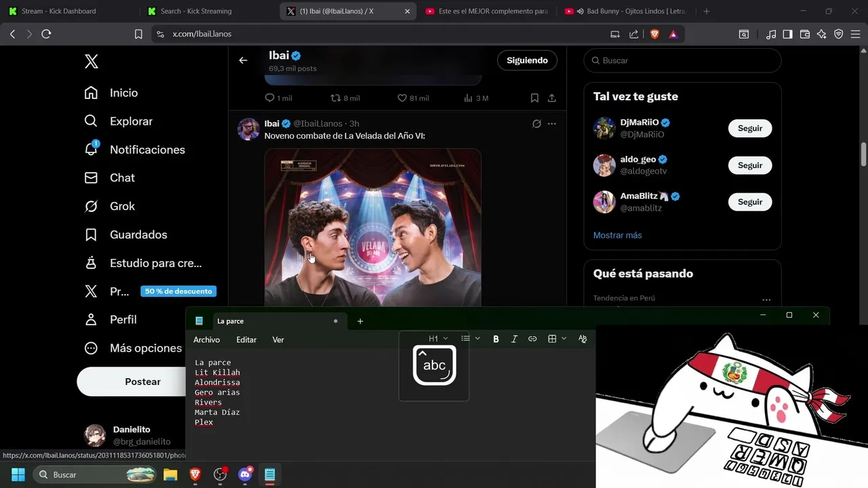Open Archivo menu in Notepad
The image size is (868, 488).
[x=206, y=340]
